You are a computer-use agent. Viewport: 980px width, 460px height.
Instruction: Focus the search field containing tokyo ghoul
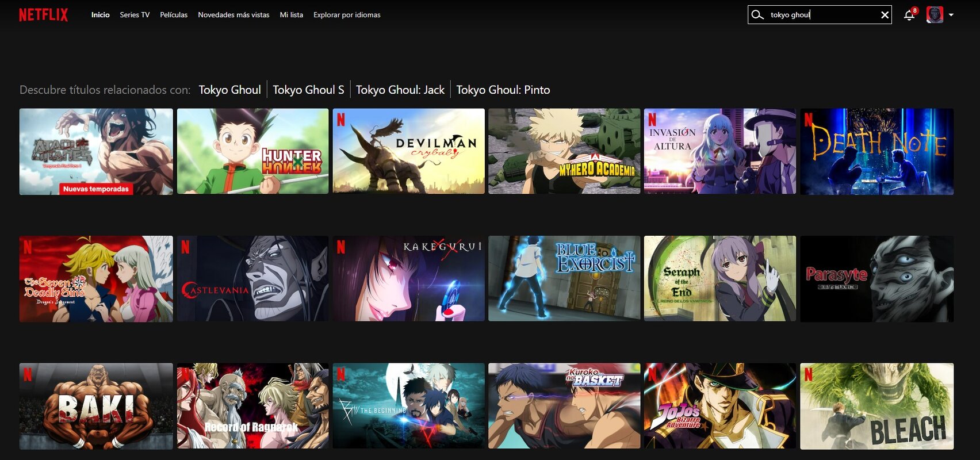point(820,15)
